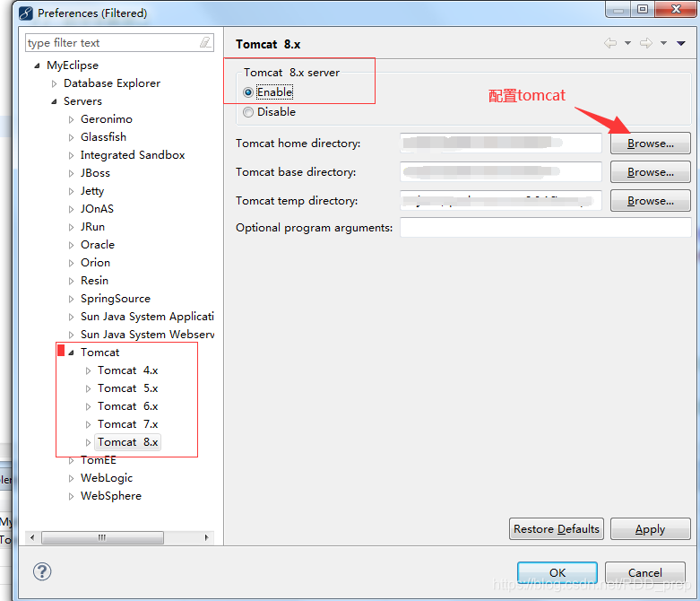The height and width of the screenshot is (601, 700).
Task: Click the Restore Defaults button
Action: click(x=557, y=528)
